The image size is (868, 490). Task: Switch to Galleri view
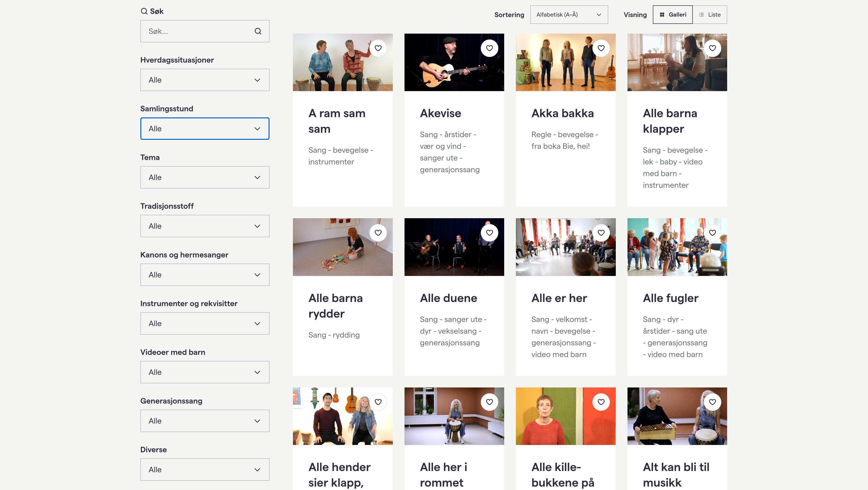pyautogui.click(x=673, y=14)
